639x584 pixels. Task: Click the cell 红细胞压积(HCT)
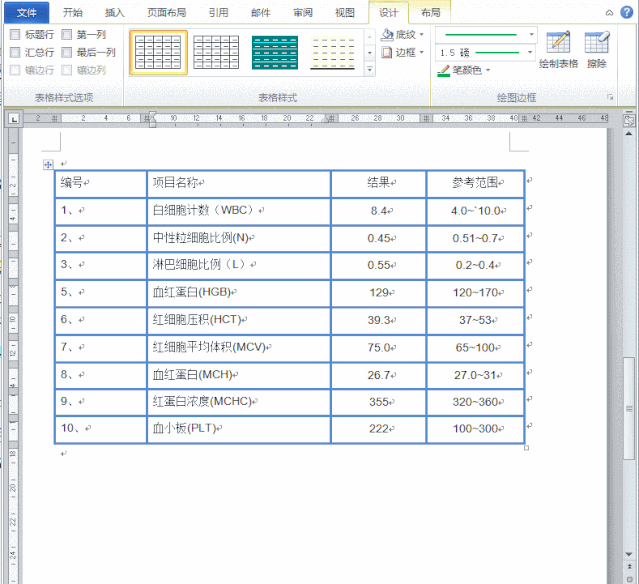(238, 320)
